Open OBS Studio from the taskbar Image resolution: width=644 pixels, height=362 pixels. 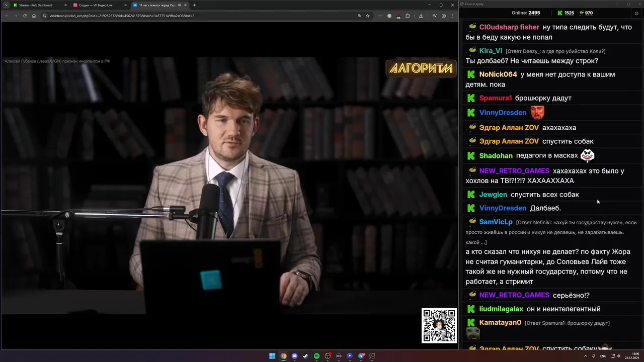(x=328, y=356)
